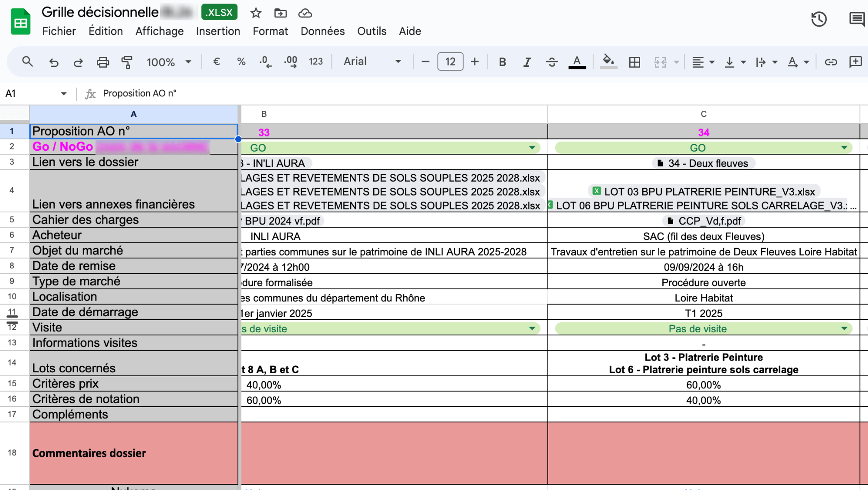Open the fill color picker
This screenshot has width=868, height=490.
point(609,62)
